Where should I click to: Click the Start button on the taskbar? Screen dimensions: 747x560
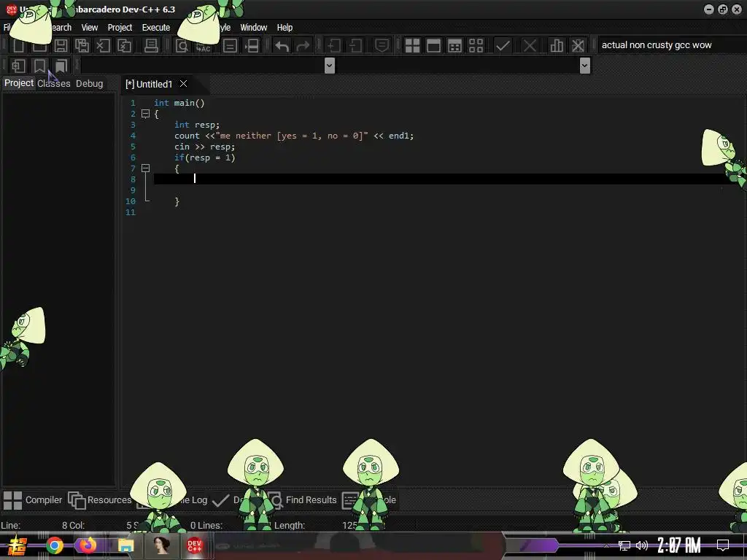pyautogui.click(x=17, y=545)
